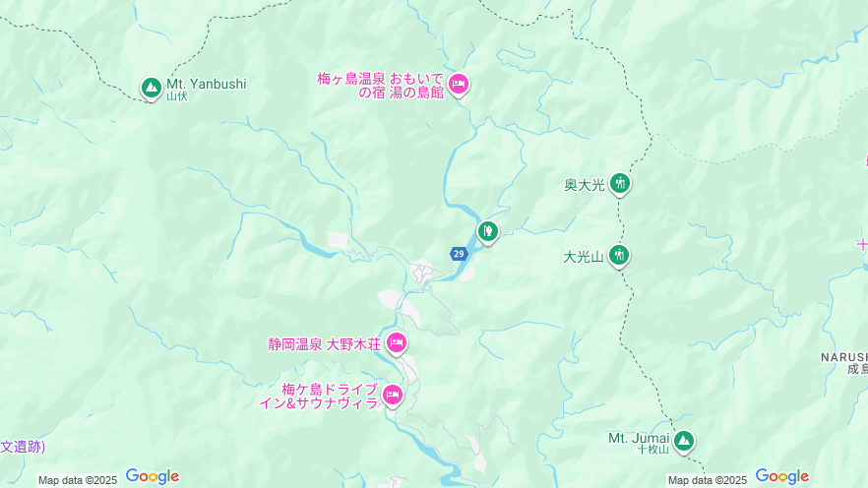Click the 静岡温泉 大野木荘 text label
Screen dimensions: 868x488
point(325,344)
